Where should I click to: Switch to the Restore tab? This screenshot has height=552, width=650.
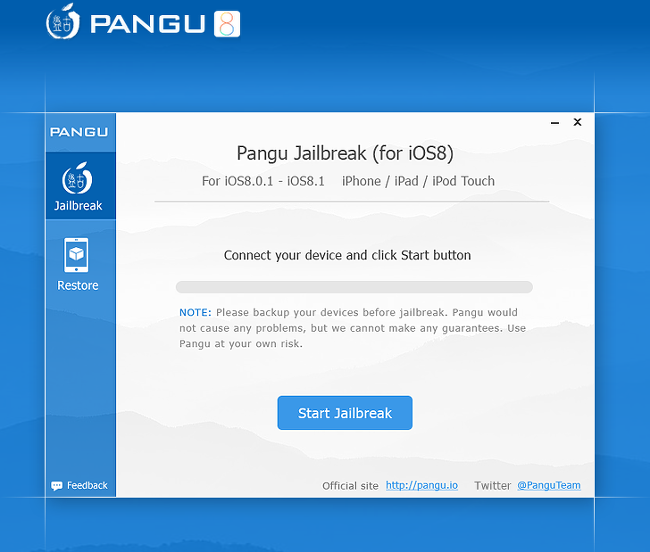tap(78, 264)
